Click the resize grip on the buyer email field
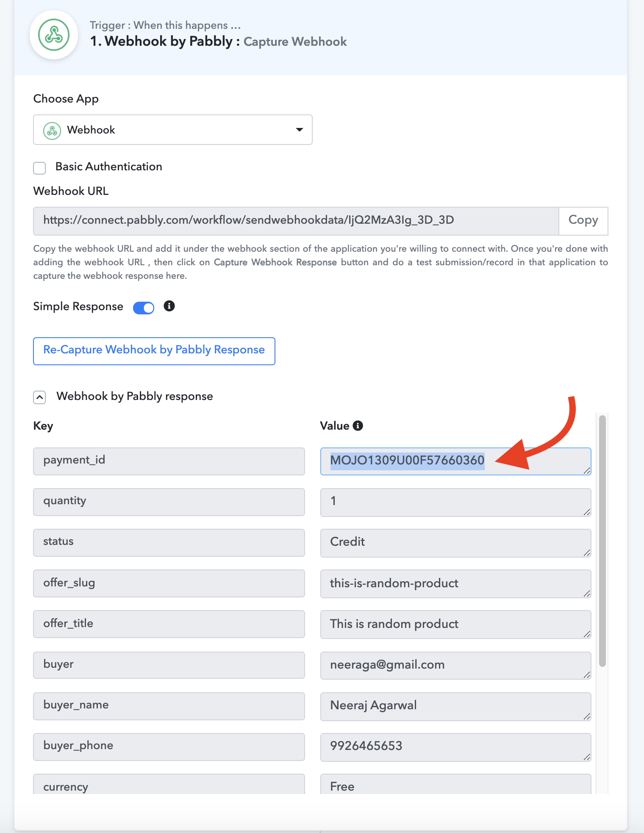This screenshot has height=833, width=644. point(586,675)
